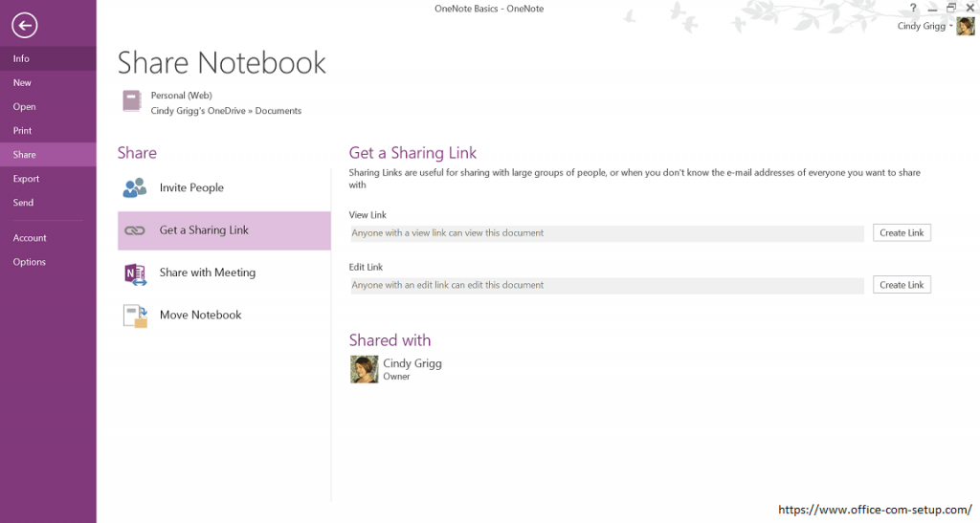Open the Info menu item
The width and height of the screenshot is (980, 523).
pos(48,58)
